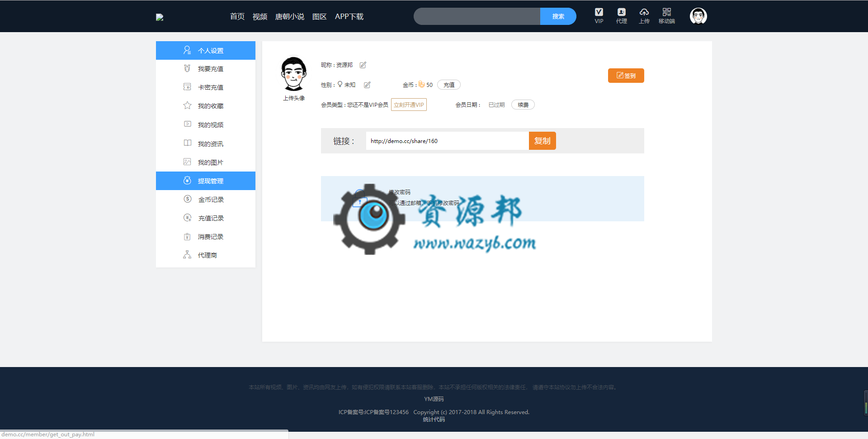Viewport: 868px width, 439px height.
Task: Click the 金币记录 coin icon
Action: point(187,199)
